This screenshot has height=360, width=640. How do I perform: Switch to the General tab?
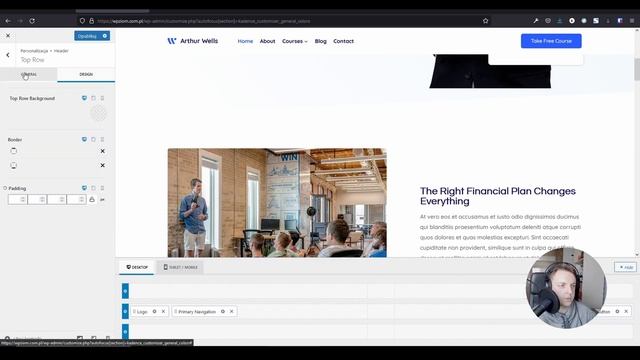pos(29,74)
